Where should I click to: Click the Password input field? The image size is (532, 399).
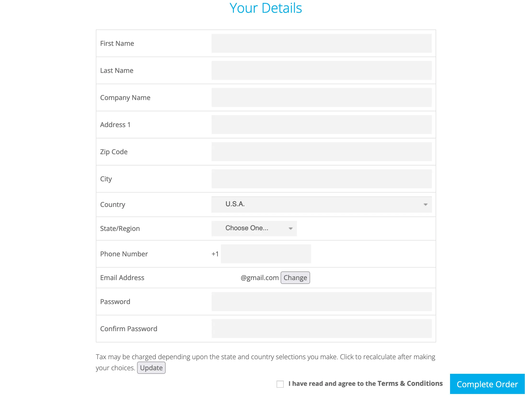tap(321, 301)
